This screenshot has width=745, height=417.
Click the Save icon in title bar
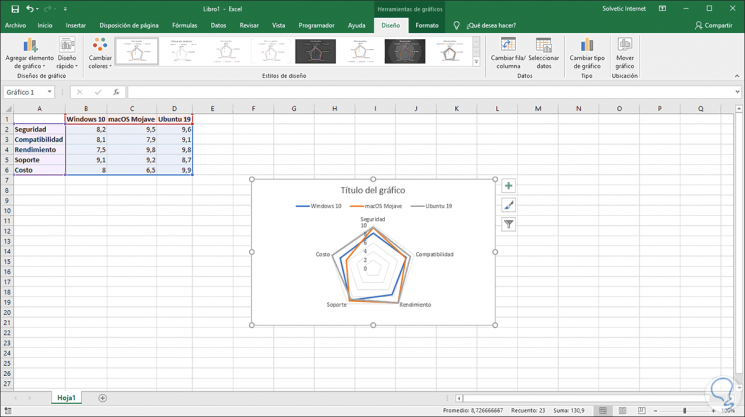[15, 9]
